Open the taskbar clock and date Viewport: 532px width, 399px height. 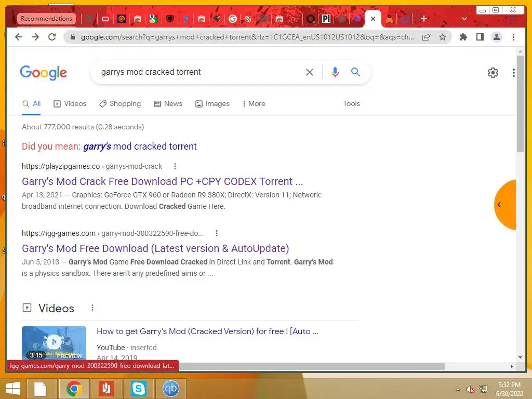coord(509,389)
